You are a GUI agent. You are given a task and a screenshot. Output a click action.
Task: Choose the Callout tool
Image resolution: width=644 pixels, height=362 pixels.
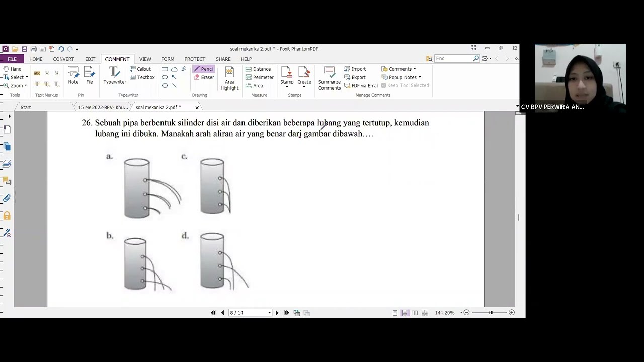pyautogui.click(x=140, y=69)
